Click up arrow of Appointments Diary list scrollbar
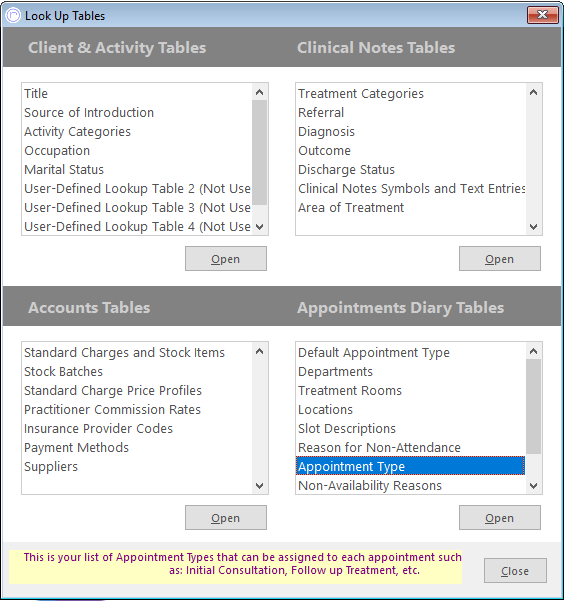 (533, 351)
